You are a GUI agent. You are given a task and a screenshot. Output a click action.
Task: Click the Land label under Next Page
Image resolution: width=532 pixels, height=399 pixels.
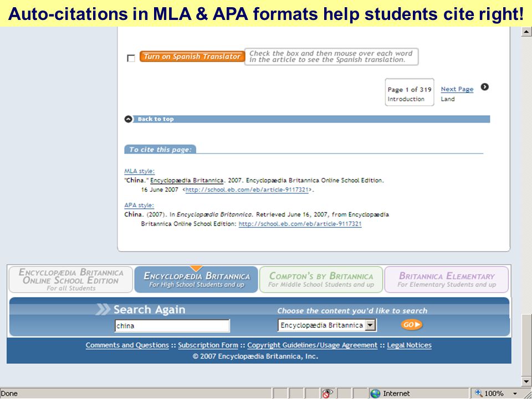coord(448,99)
